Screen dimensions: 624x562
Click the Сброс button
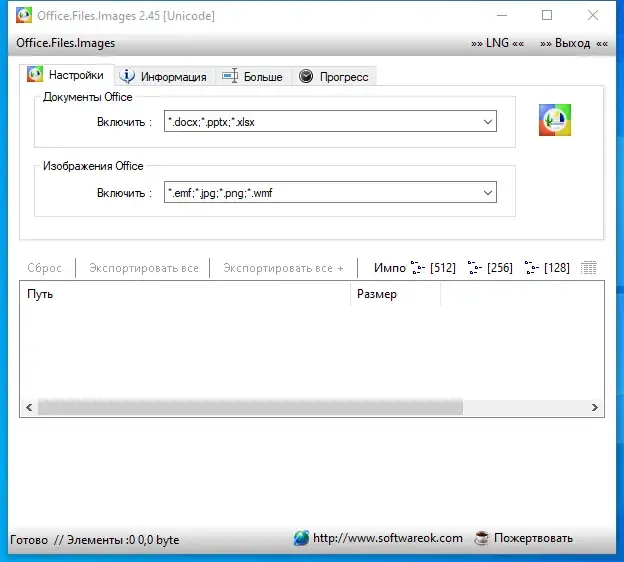point(45,268)
